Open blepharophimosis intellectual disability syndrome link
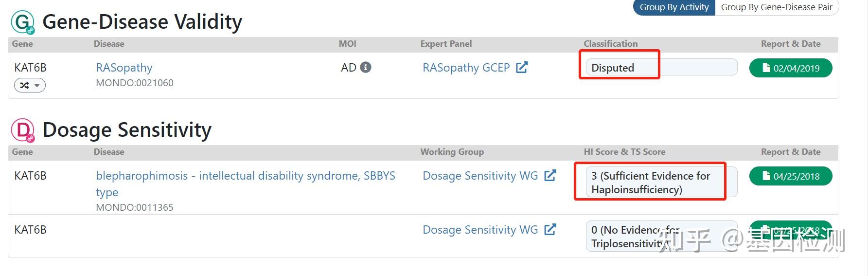Image resolution: width=868 pixels, height=276 pixels. (x=245, y=176)
